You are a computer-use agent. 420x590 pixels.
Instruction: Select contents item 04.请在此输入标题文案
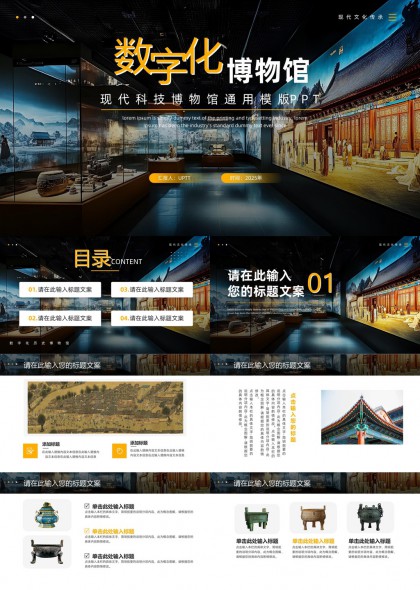pyautogui.click(x=152, y=318)
